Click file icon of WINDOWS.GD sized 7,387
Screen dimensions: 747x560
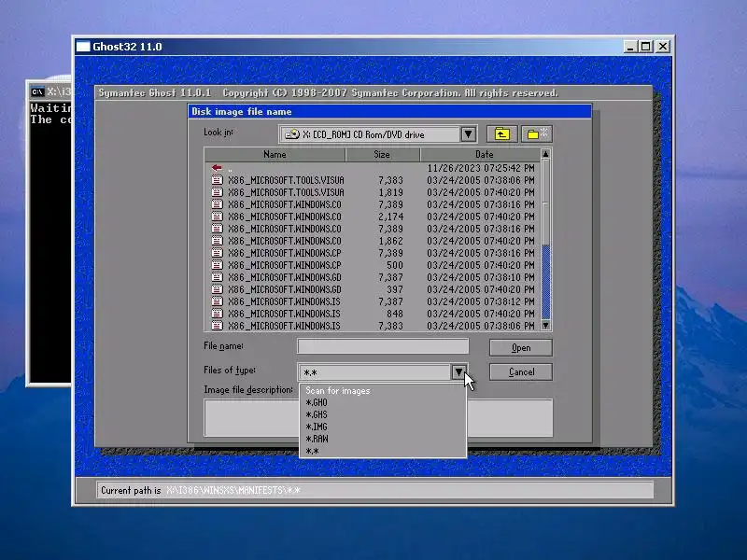217,277
